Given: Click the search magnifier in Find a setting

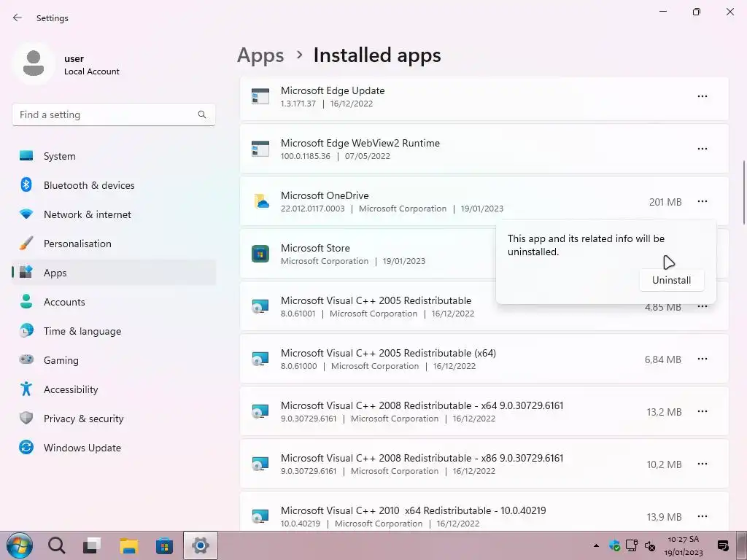Looking at the screenshot, I should click(x=202, y=114).
